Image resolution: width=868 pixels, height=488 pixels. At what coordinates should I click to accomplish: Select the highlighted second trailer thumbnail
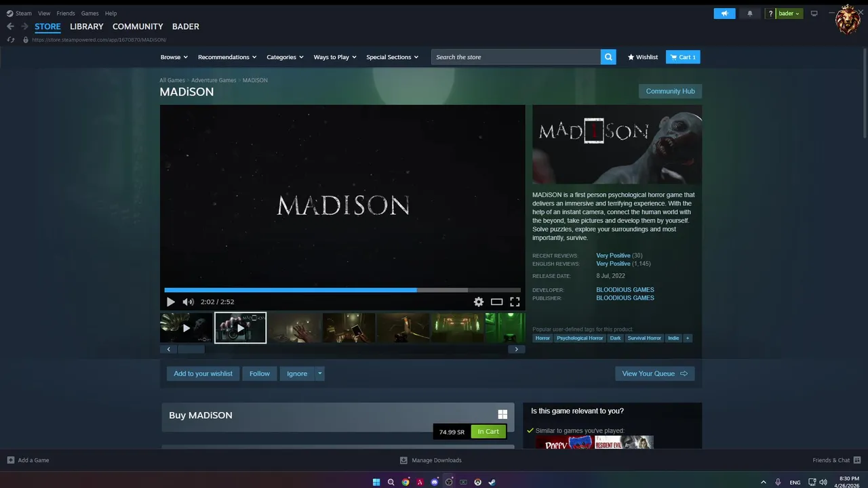coord(241,328)
